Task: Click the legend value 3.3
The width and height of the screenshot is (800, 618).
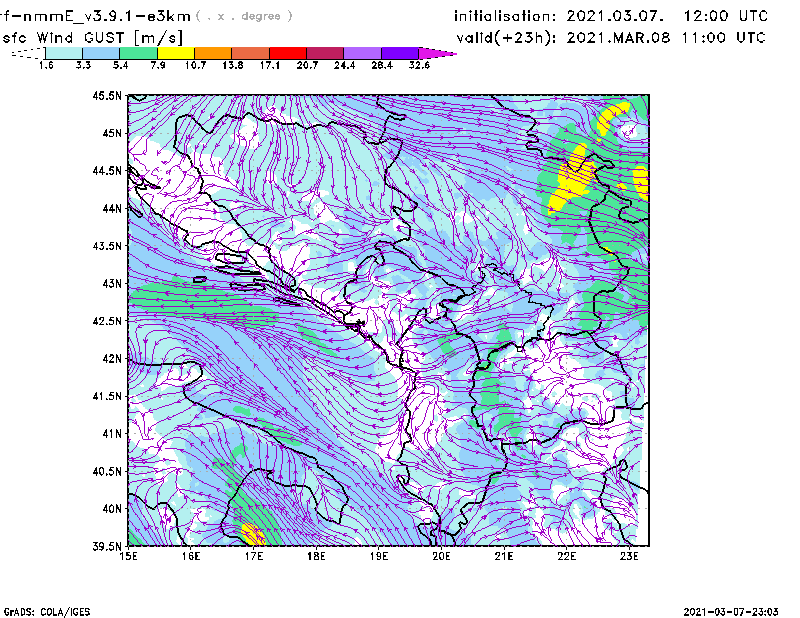Action: point(83,65)
